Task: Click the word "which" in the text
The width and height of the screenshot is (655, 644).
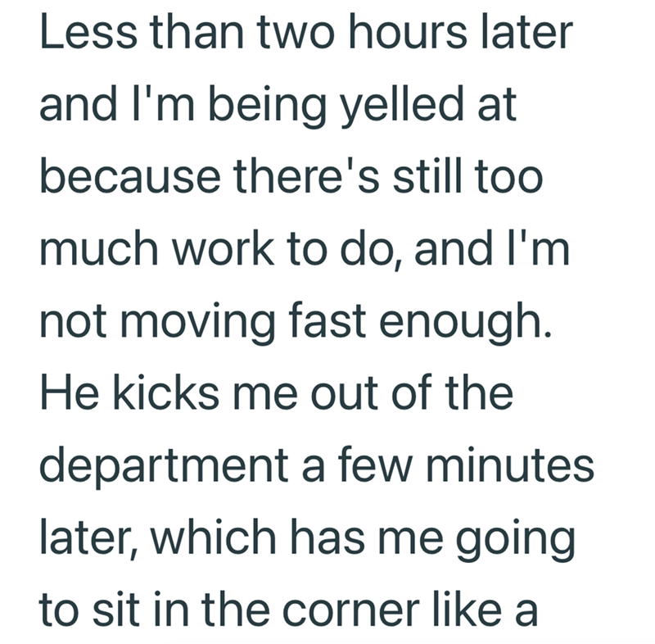Action: coord(213,537)
